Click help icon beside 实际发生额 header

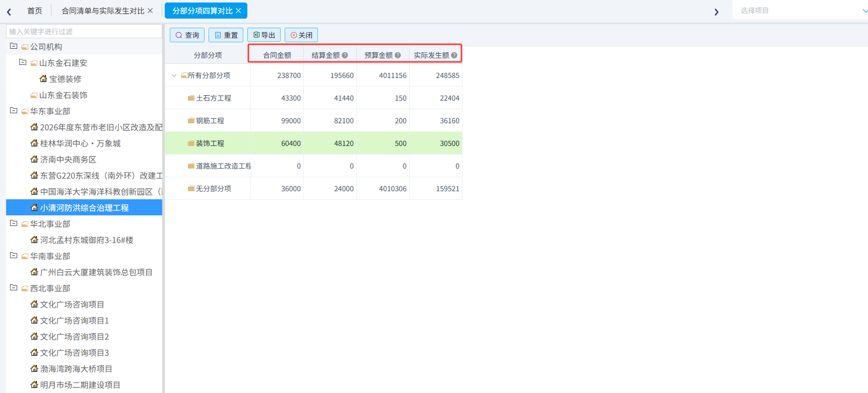click(x=454, y=55)
